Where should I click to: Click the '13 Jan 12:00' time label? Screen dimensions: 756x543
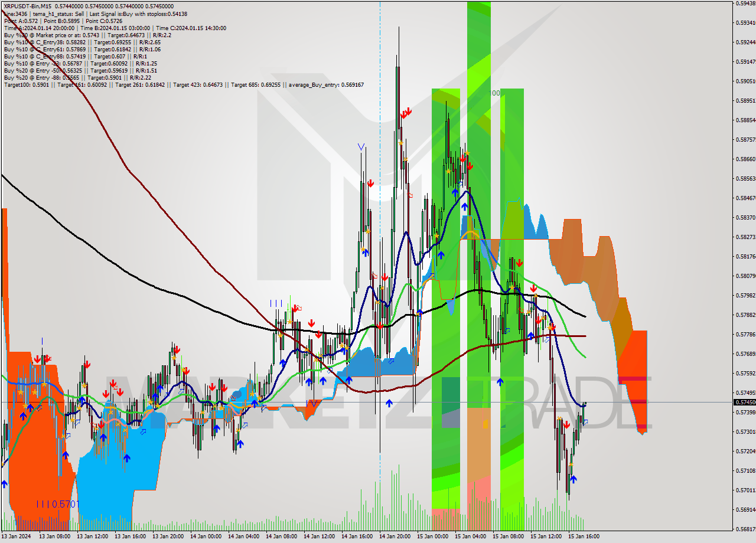[x=93, y=537]
